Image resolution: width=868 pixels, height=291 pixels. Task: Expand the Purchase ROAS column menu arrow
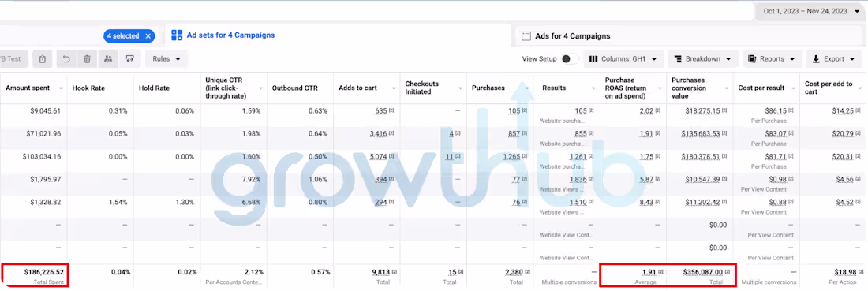click(660, 88)
